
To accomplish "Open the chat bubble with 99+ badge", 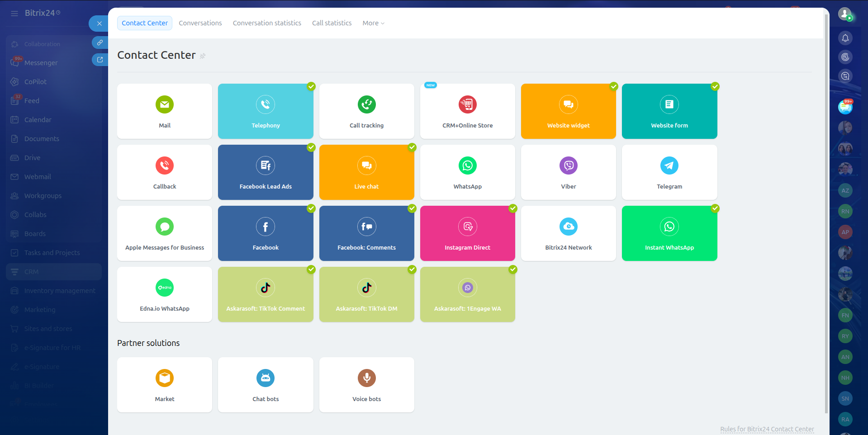I will tap(845, 107).
